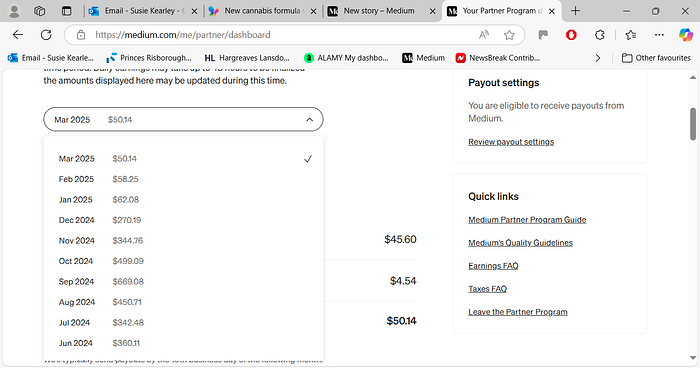Open Review payout settings link
The height and width of the screenshot is (368, 700).
(511, 142)
